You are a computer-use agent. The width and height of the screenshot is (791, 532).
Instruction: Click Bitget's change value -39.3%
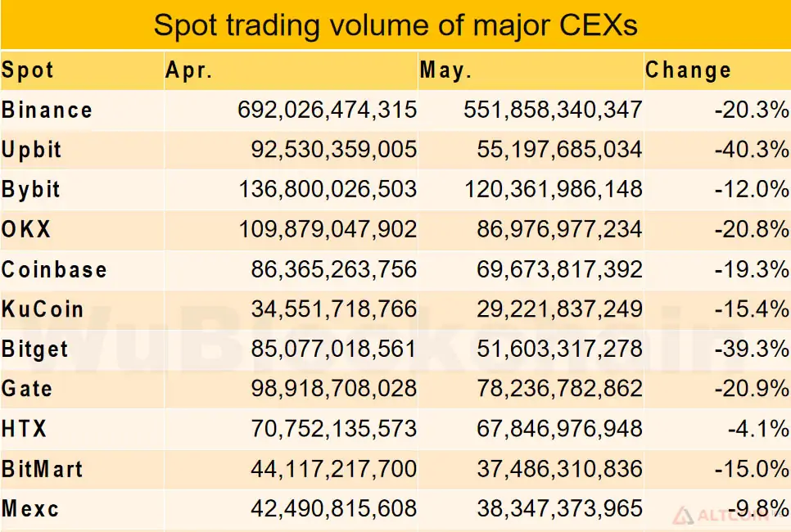click(x=752, y=349)
